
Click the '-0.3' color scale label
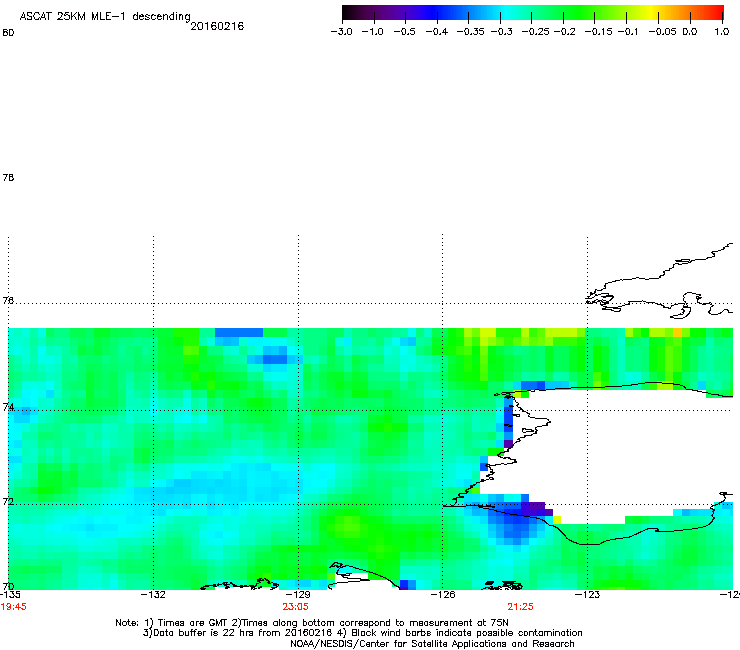(x=501, y=32)
